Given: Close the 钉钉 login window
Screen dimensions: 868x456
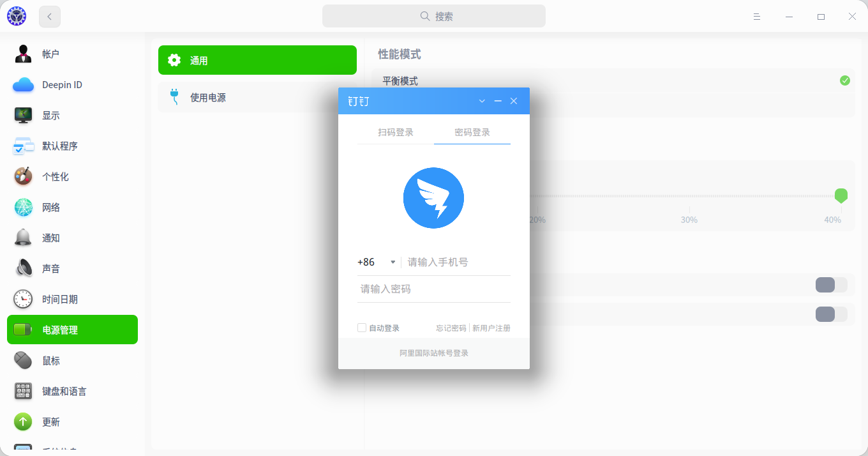Looking at the screenshot, I should [x=514, y=101].
